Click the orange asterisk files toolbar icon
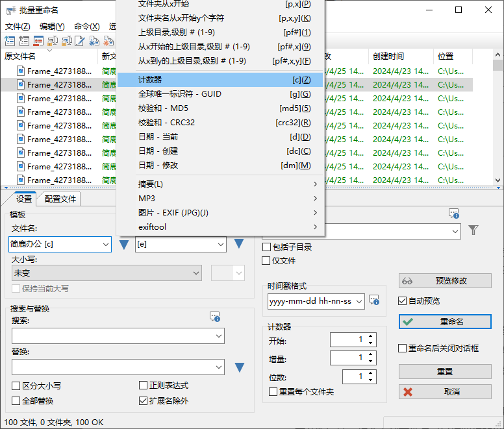 pyautogui.click(x=108, y=41)
